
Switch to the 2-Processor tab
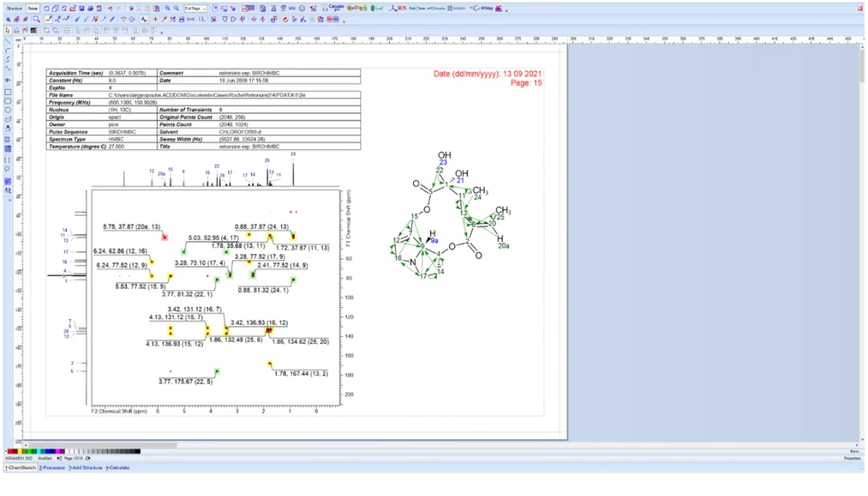click(x=52, y=468)
